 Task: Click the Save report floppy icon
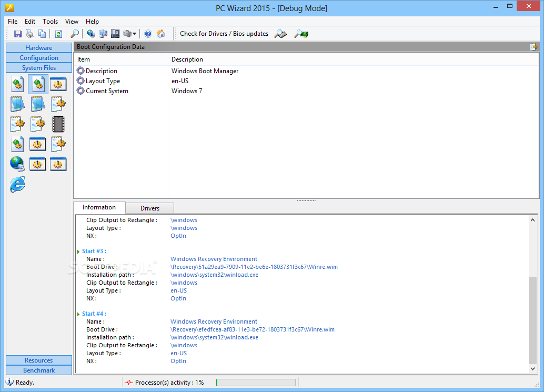(18, 34)
